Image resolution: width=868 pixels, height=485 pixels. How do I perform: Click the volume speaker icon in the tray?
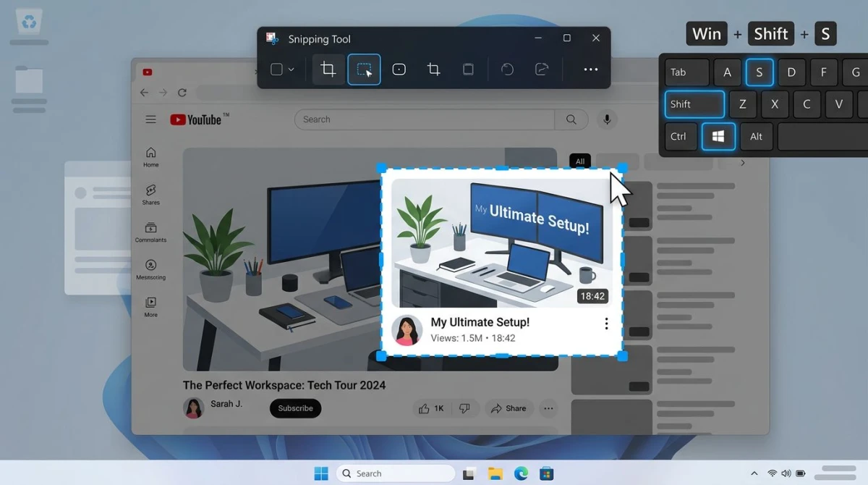pyautogui.click(x=786, y=473)
